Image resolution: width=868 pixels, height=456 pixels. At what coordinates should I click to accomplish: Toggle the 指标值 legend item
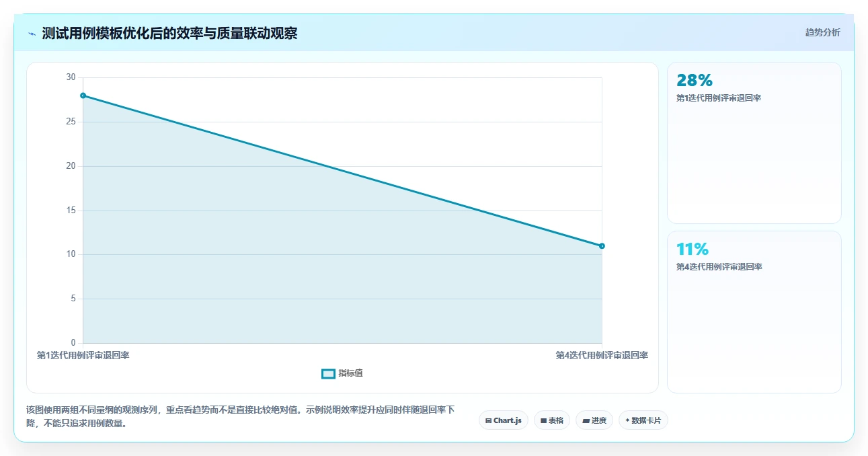pyautogui.click(x=342, y=373)
